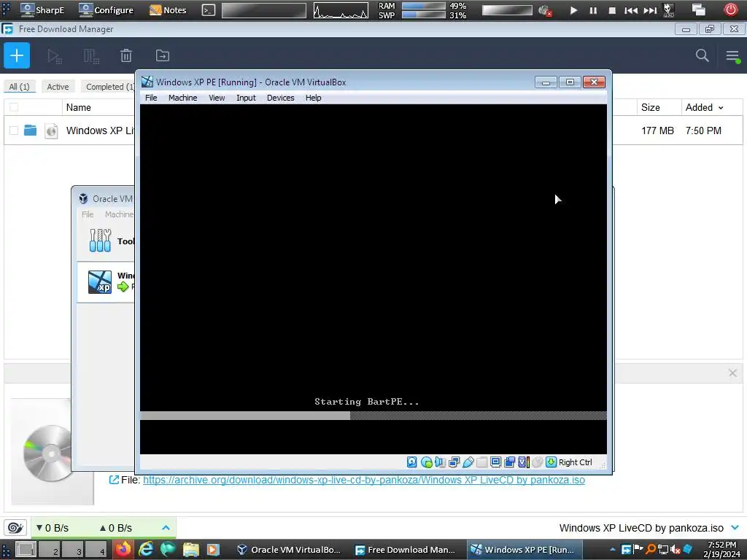Viewport: 747px width, 560px height.
Task: Tick checkbox for Windows XP LiveCD download
Action: click(14, 130)
